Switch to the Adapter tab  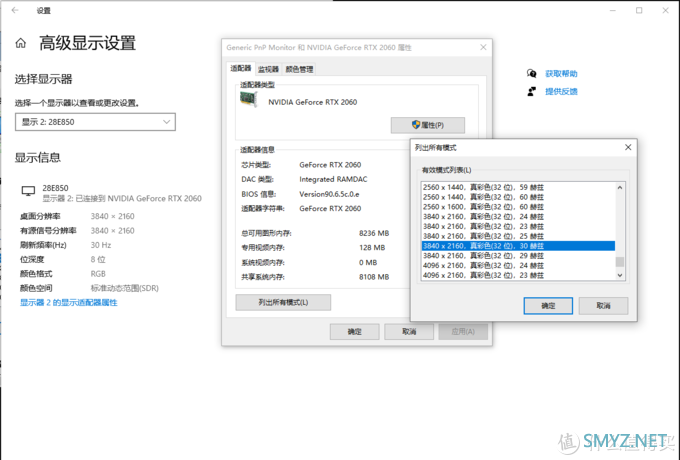241,69
